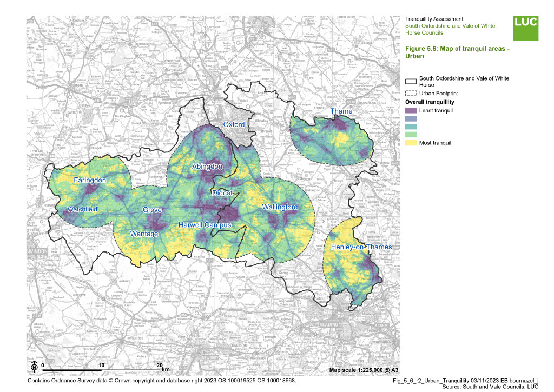Open the Map scale 1:225,000 options
This screenshot has height=392, width=554.
[x=363, y=370]
